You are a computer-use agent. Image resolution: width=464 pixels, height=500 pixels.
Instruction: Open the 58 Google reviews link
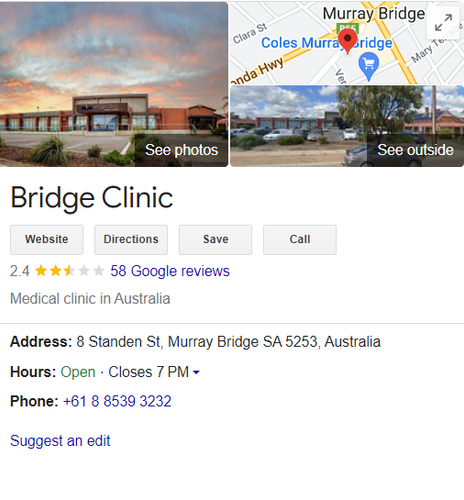[170, 271]
